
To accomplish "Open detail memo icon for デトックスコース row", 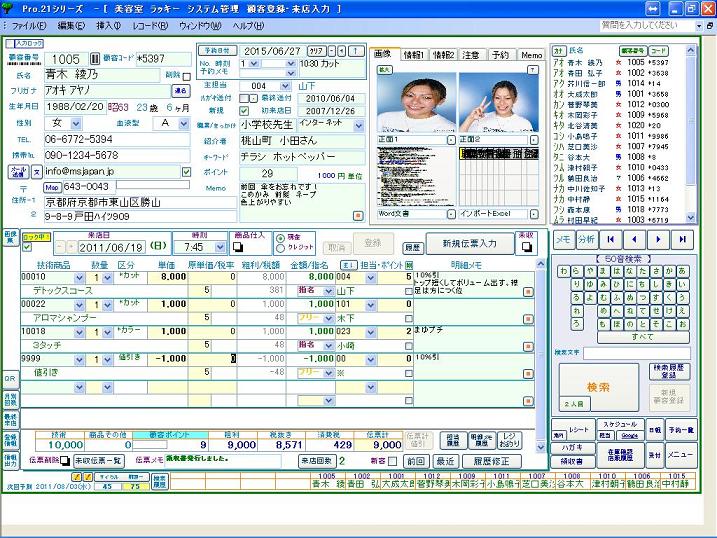I will [x=528, y=291].
